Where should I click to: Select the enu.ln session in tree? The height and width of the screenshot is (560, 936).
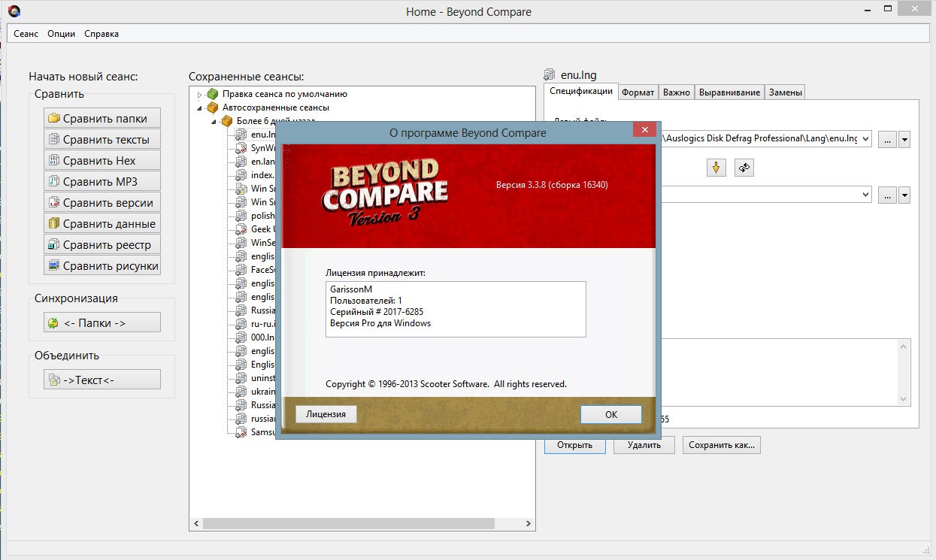click(255, 135)
